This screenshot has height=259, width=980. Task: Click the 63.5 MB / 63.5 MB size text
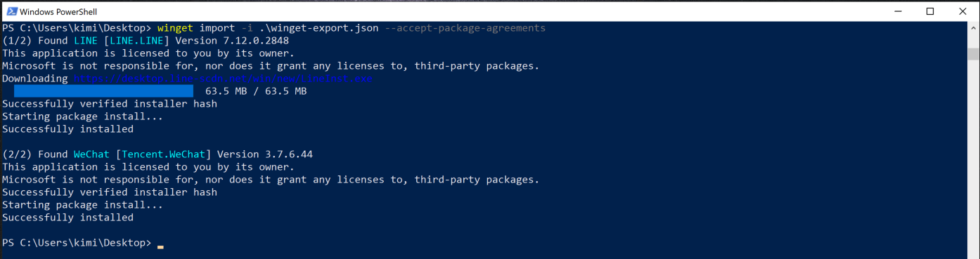pyautogui.click(x=256, y=91)
